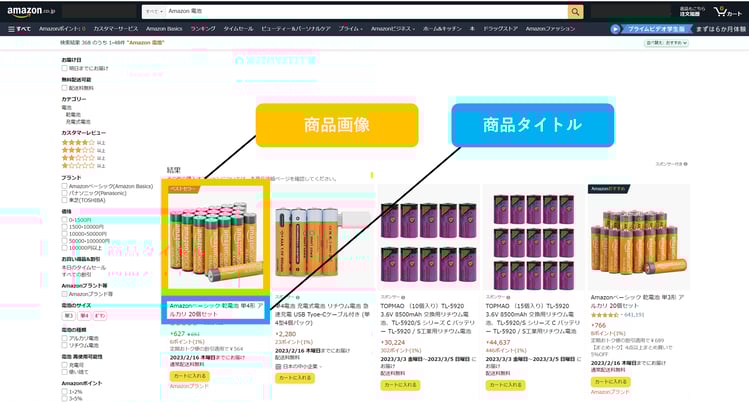
Task: Open 単4電池 充電式 USB Type-C product title
Action: click(322, 314)
